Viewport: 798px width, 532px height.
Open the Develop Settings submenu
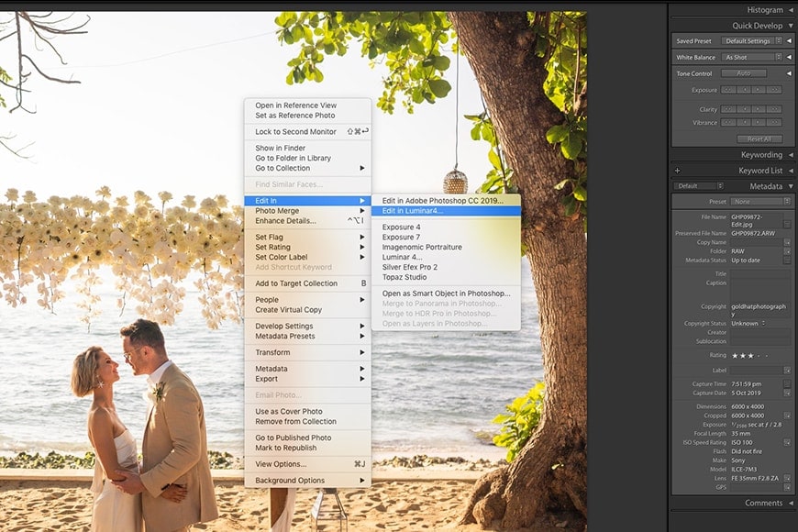click(307, 326)
